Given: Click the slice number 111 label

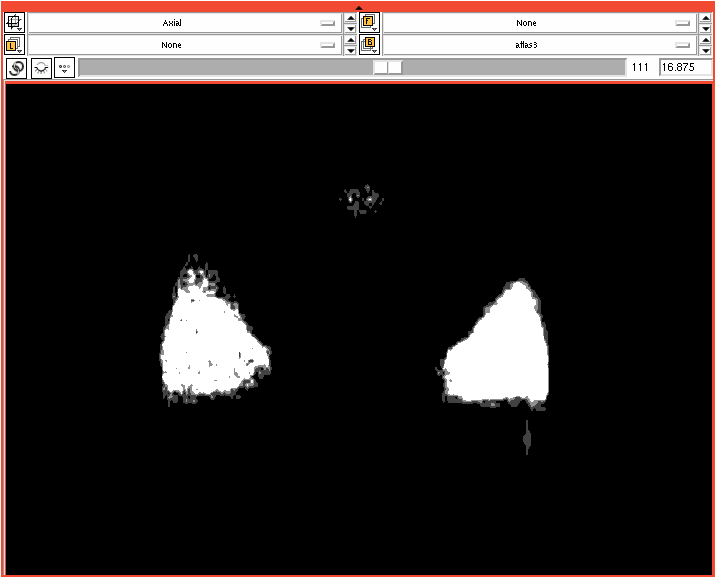Looking at the screenshot, I should [640, 67].
